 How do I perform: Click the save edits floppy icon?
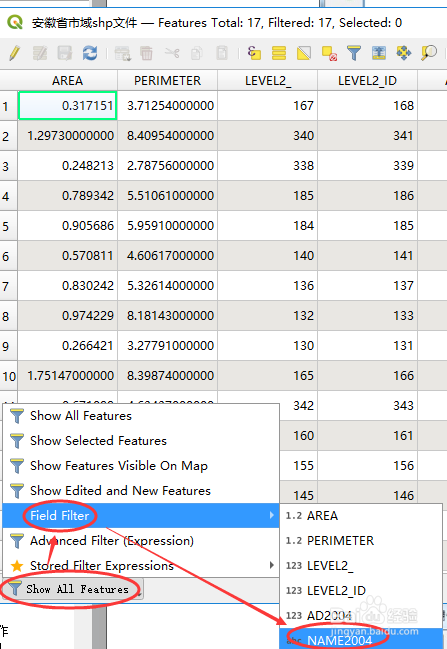[x=65, y=53]
